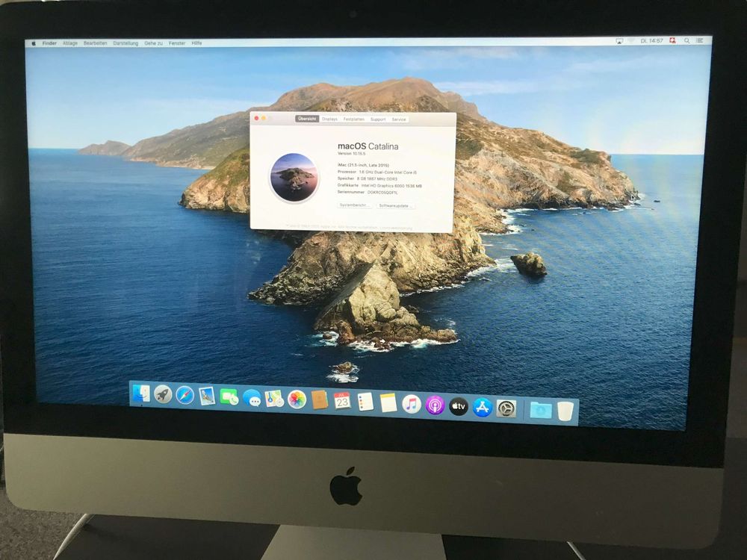Open the brown Contacts book icon
The height and width of the screenshot is (560, 747).
[x=319, y=400]
